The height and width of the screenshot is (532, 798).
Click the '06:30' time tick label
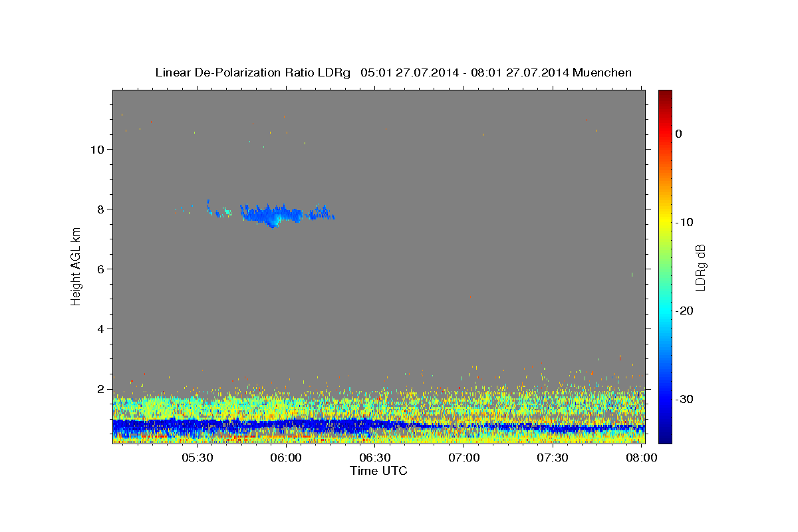point(375,458)
